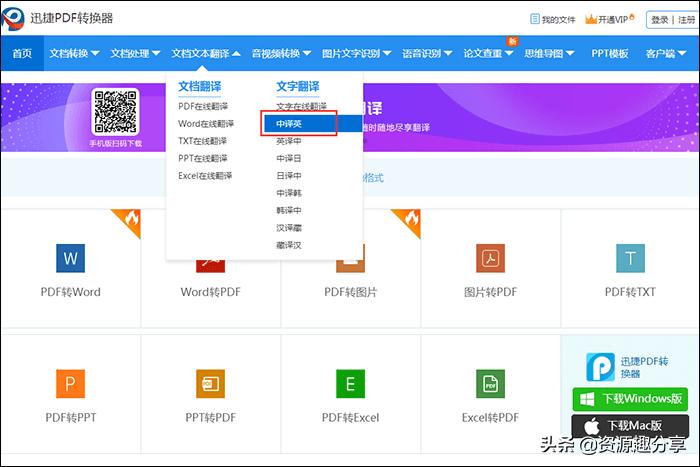Expand the 论文查重 menu
The height and width of the screenshot is (467, 700).
[x=488, y=54]
